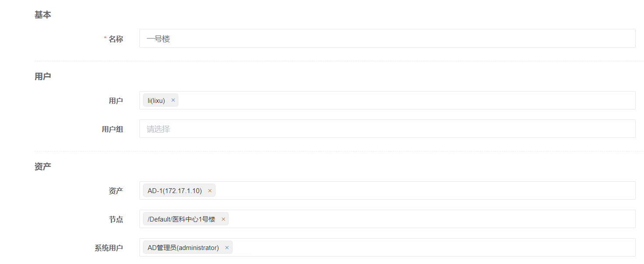Remove the /Default/医科中心1号楼 node tag
This screenshot has height=264, width=644.
[x=223, y=219]
